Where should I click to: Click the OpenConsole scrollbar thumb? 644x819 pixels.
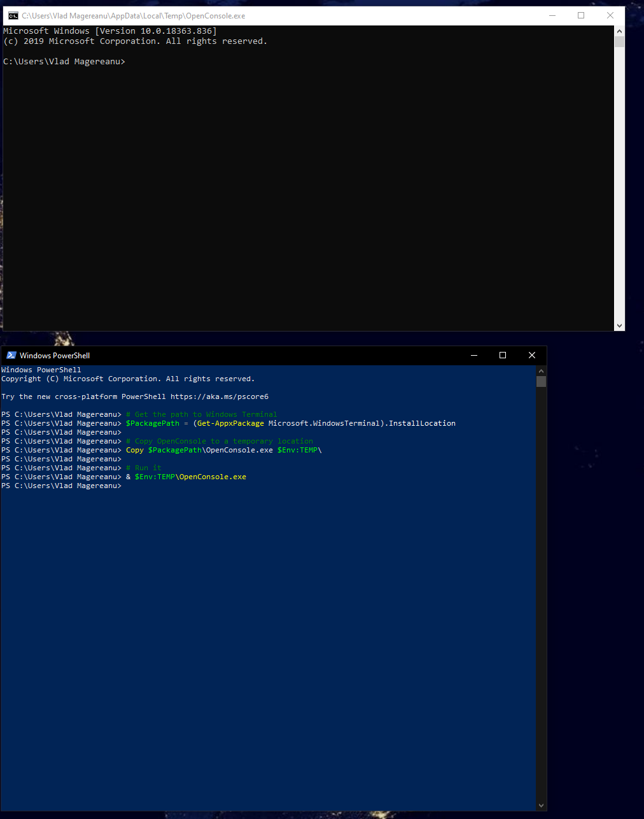619,42
